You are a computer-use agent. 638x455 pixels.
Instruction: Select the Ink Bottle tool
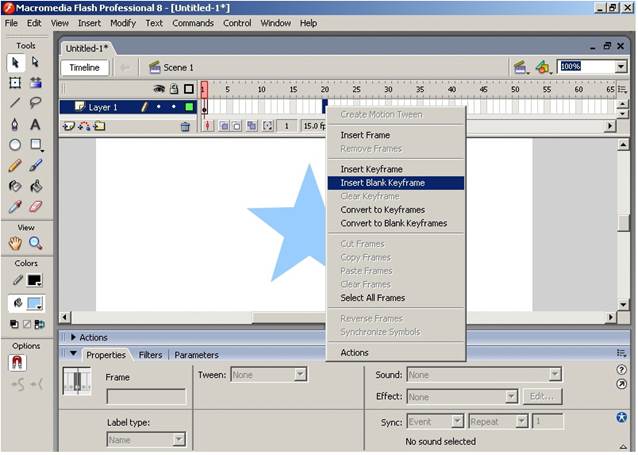pos(15,186)
